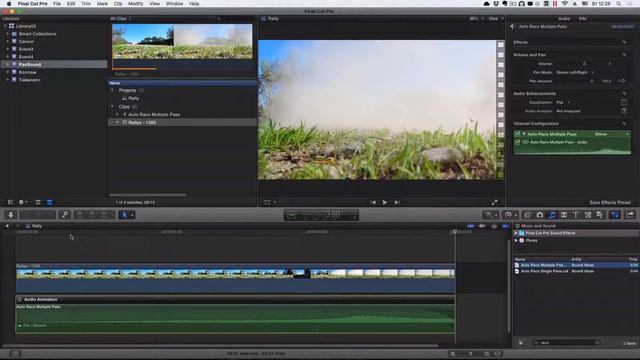Toggle audio skimming in timeline

[482, 226]
